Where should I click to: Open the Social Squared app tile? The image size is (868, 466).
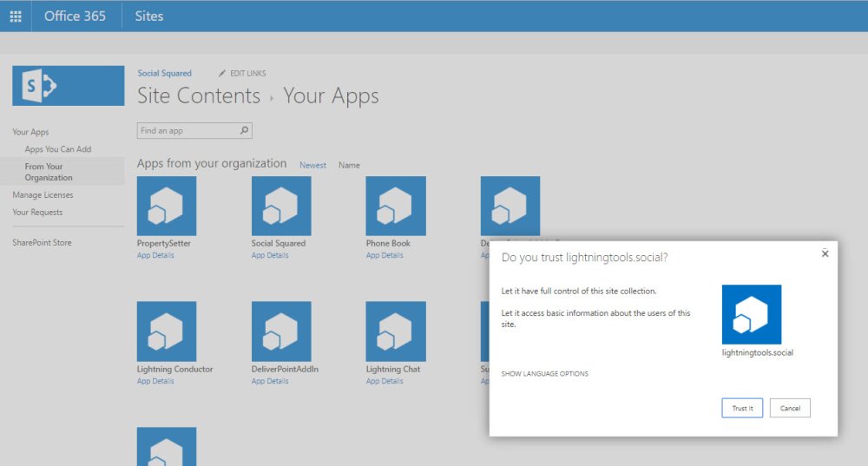point(281,206)
